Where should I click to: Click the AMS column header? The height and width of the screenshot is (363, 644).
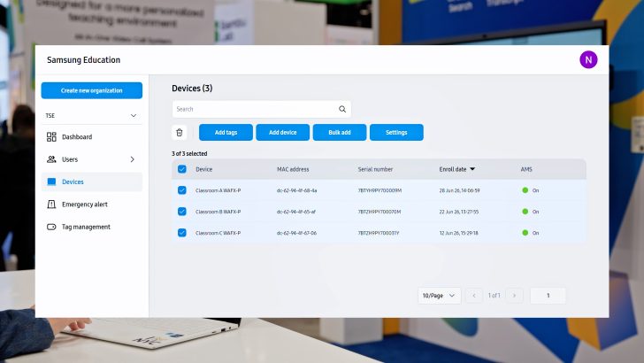526,169
